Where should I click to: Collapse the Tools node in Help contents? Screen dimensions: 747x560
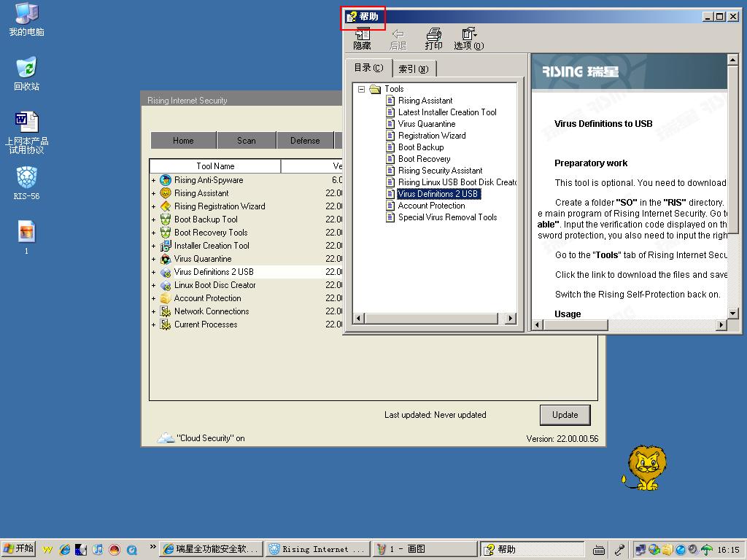361,89
